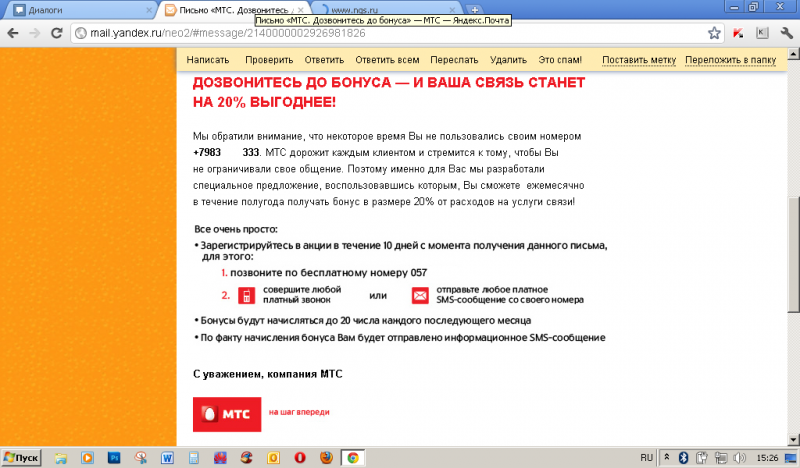
Task: Open Microsoft Word from the taskbar
Action: pyautogui.click(x=167, y=457)
